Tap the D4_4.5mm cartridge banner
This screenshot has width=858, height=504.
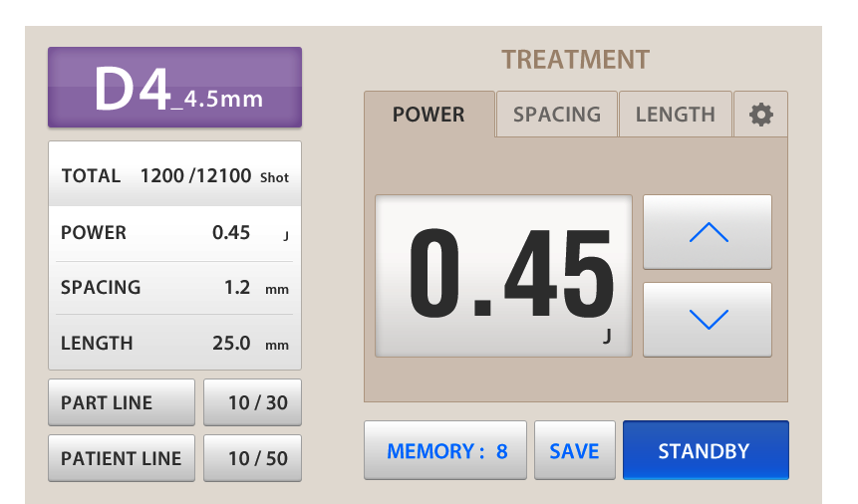tap(174, 88)
